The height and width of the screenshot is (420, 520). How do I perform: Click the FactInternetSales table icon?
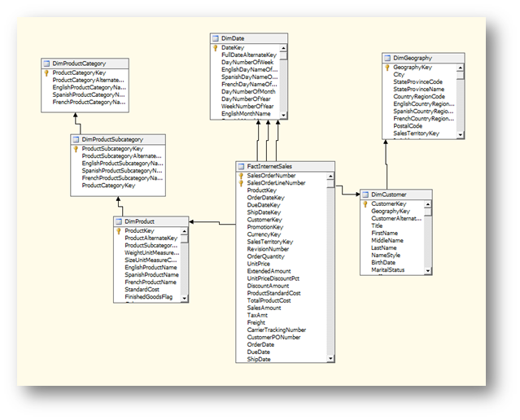click(241, 166)
